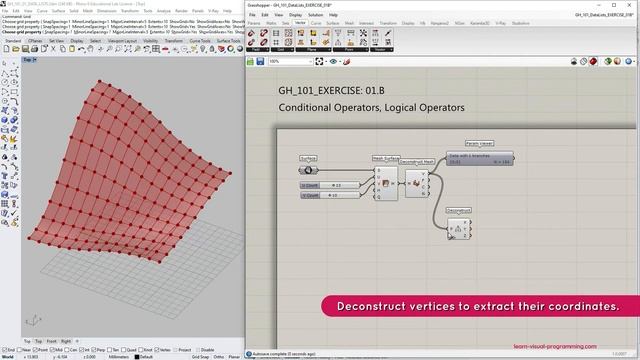640x360 pixels.
Task: Click the color wheel icon in Rhino toolbar
Action: click(231, 49)
